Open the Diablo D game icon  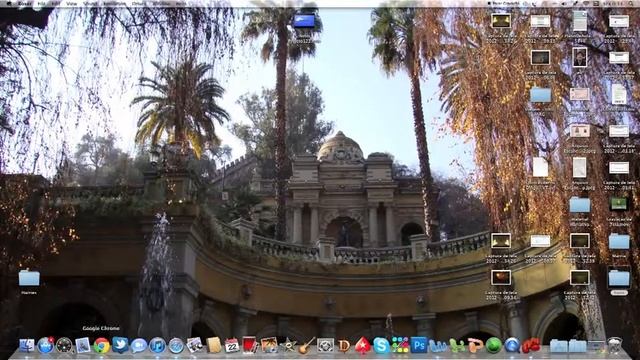pos(344,346)
